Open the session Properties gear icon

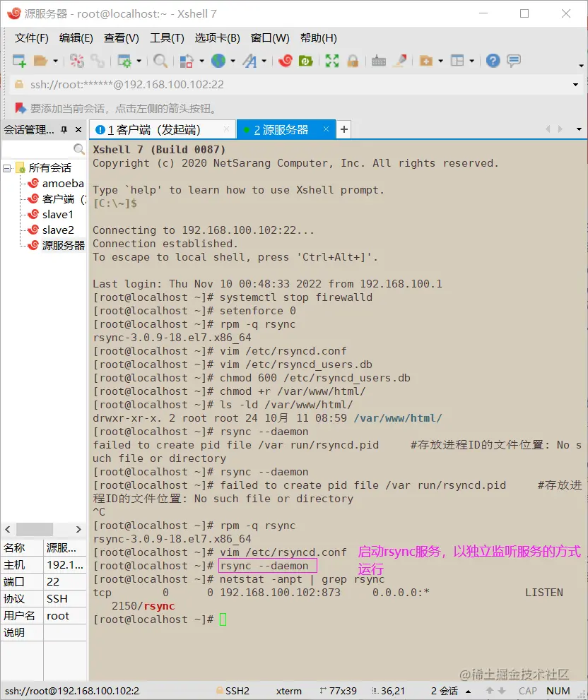(124, 61)
